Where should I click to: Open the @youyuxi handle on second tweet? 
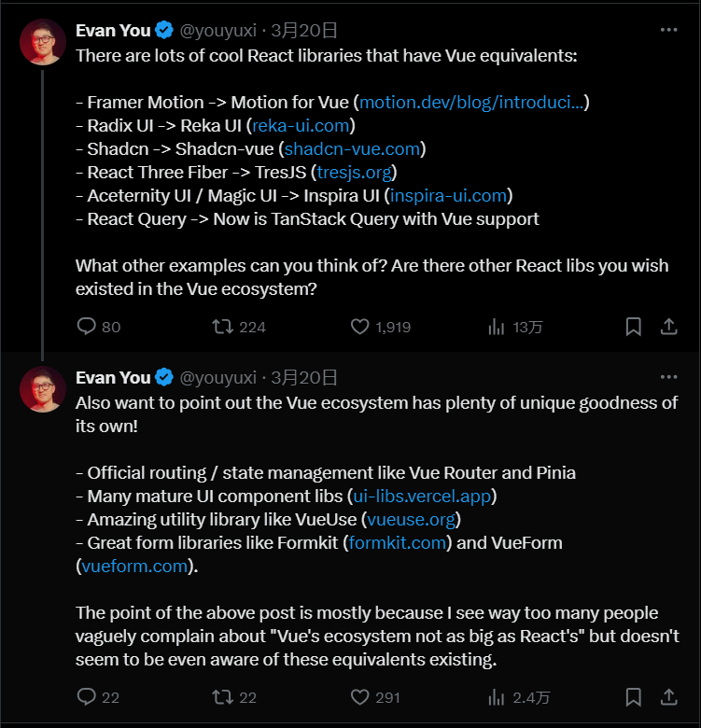click(217, 378)
